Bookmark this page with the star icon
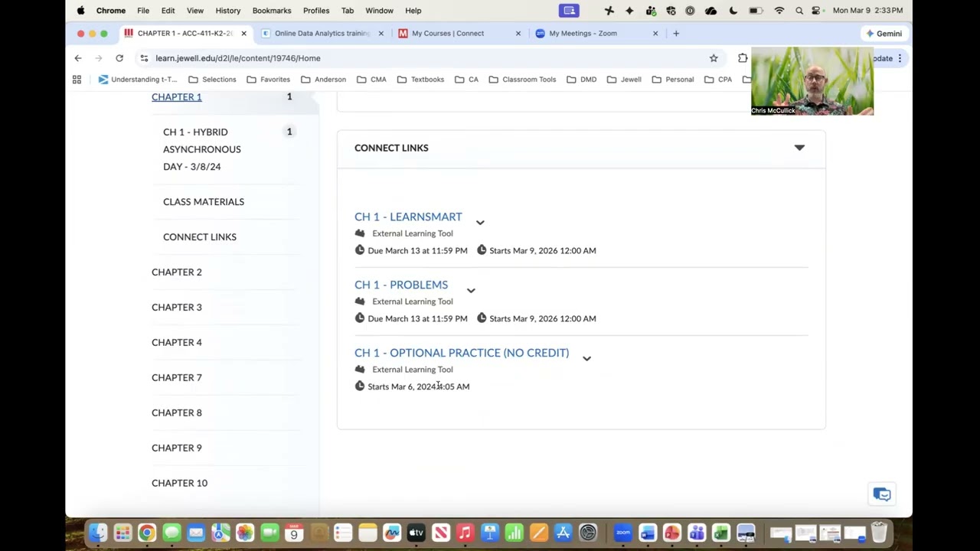 [x=714, y=58]
